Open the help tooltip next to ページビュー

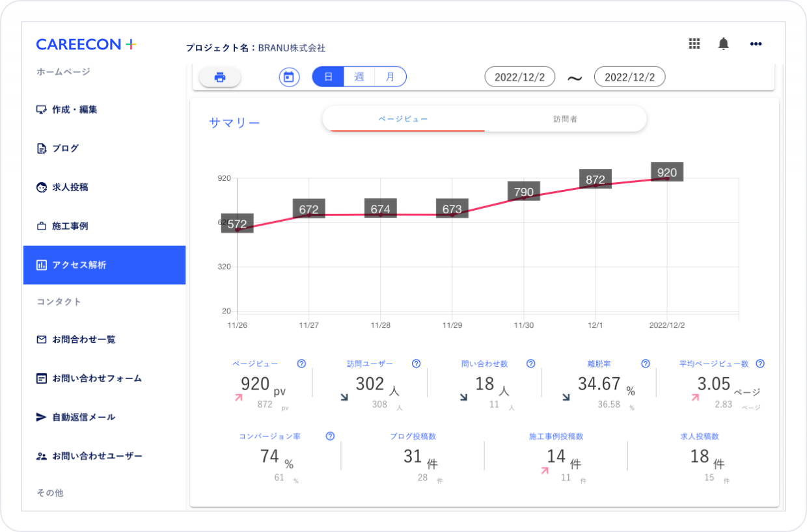point(301,364)
